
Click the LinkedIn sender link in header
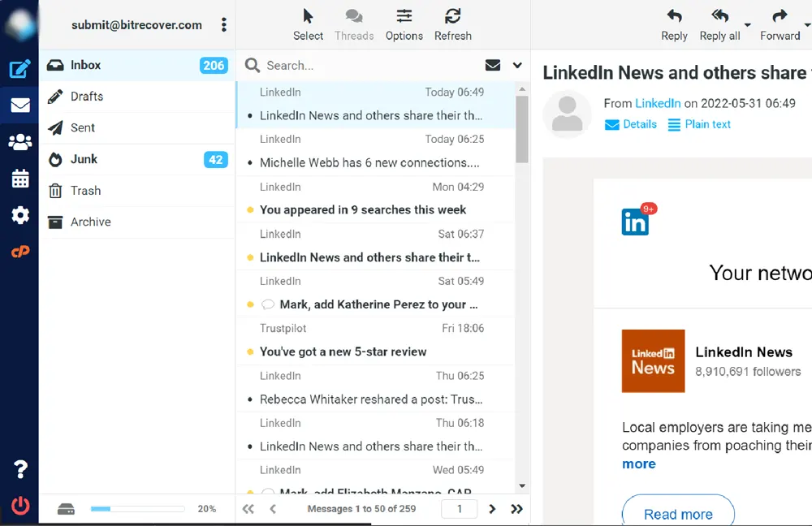pyautogui.click(x=658, y=103)
